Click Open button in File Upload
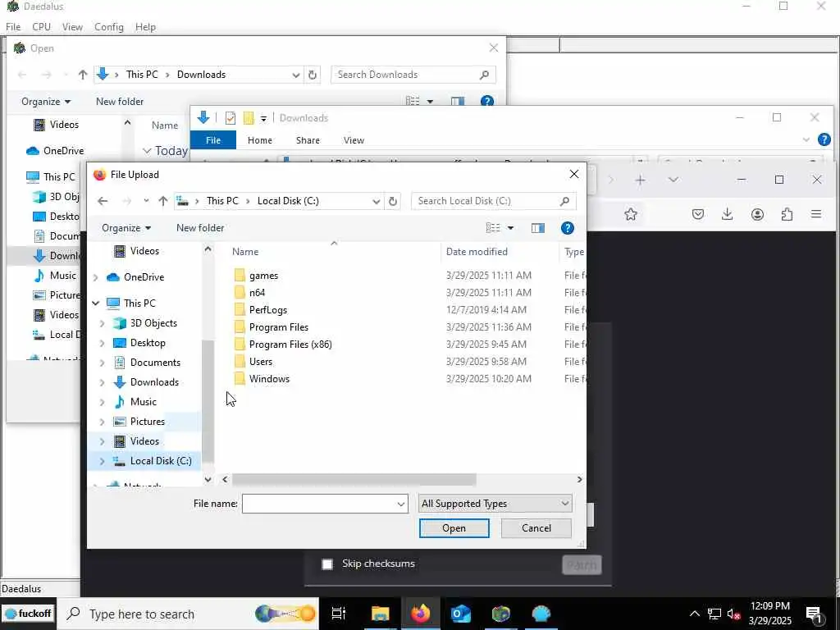 454,528
